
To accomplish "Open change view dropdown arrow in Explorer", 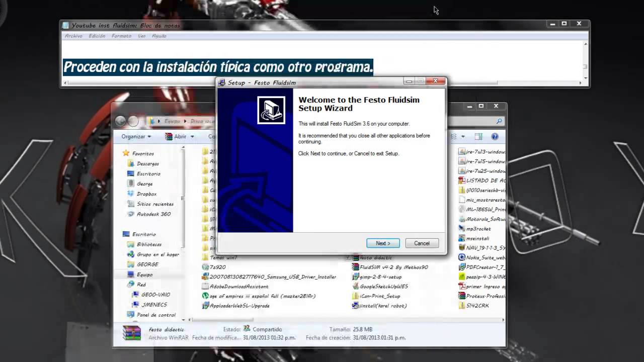I will pyautogui.click(x=462, y=136).
